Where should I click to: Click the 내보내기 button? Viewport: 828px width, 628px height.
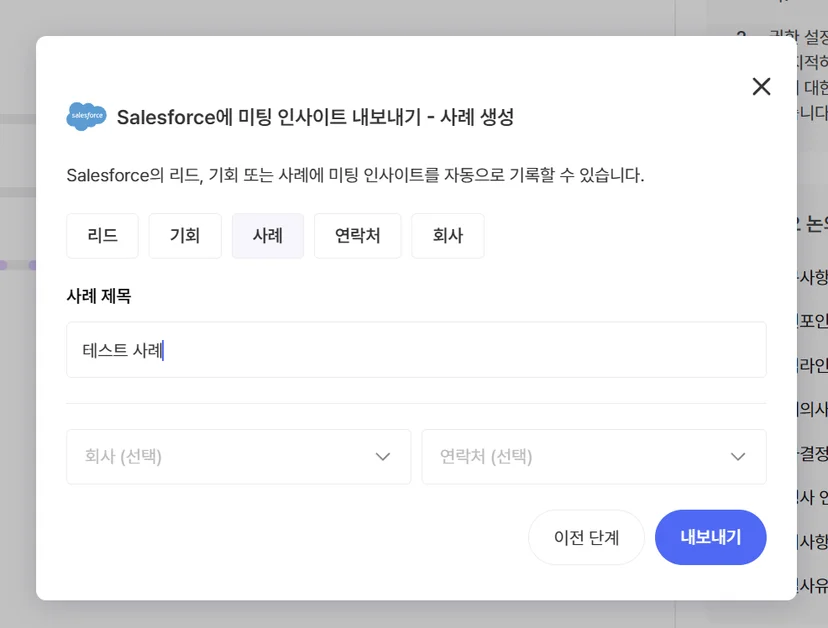pos(710,537)
